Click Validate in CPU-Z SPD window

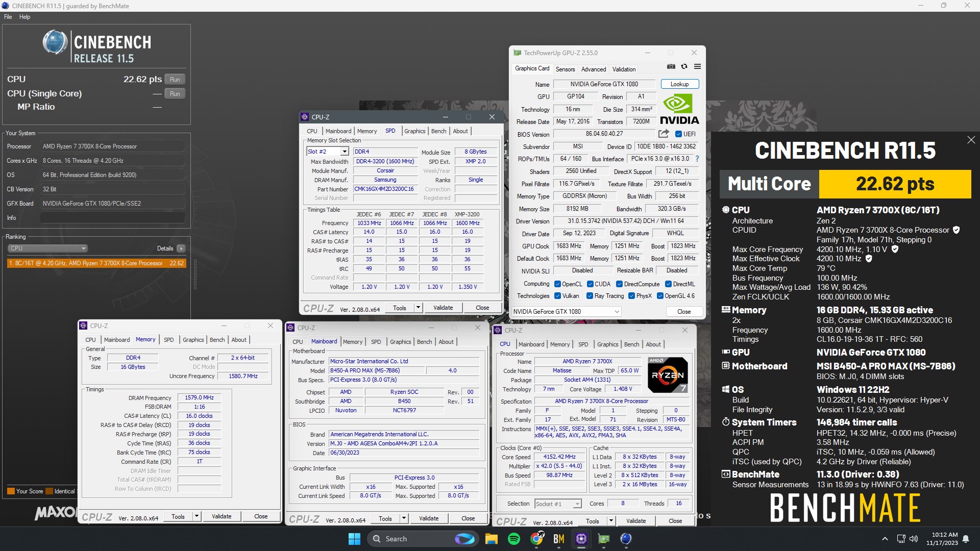(x=443, y=308)
